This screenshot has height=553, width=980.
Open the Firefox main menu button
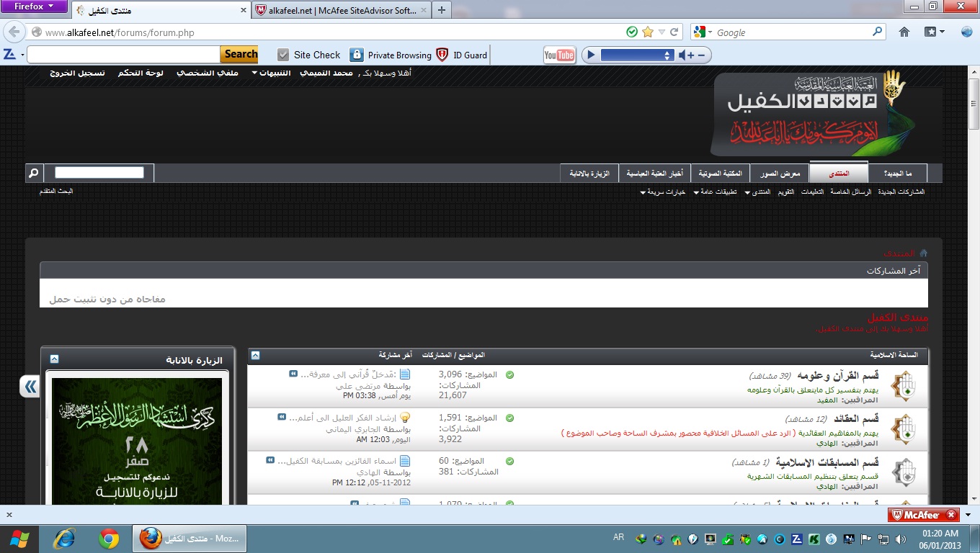tap(34, 6)
